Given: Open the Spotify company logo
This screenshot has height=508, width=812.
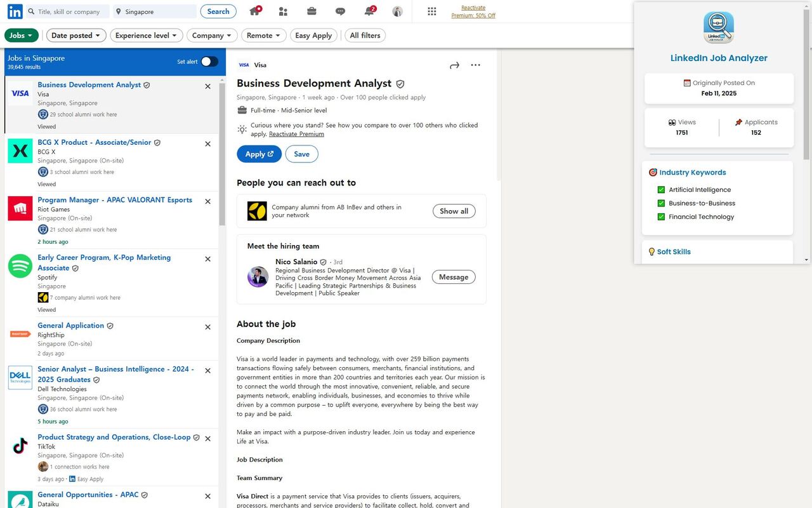Looking at the screenshot, I should coord(20,266).
